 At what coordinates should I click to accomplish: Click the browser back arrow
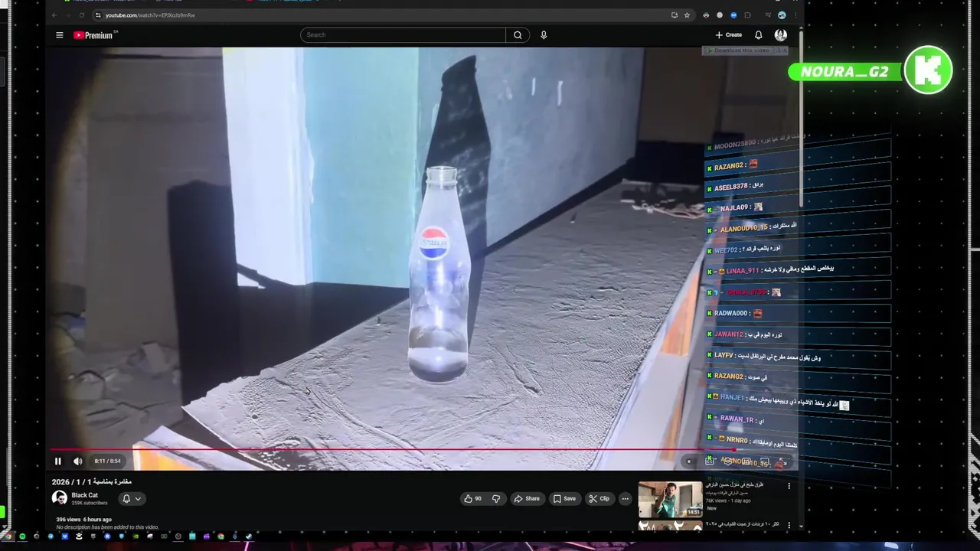(54, 15)
